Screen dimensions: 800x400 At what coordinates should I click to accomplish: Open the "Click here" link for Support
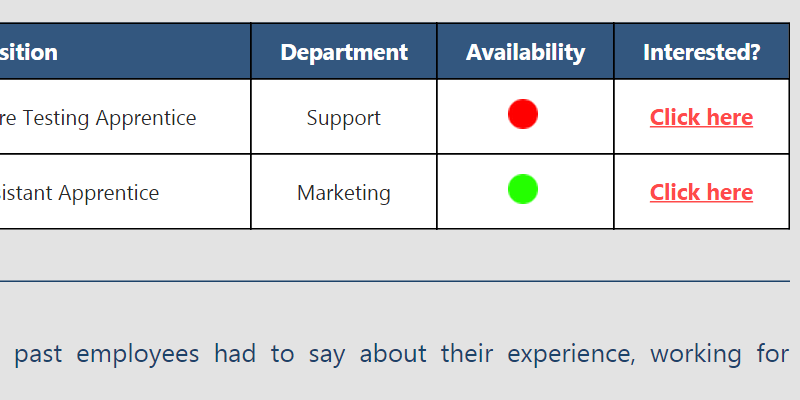(701, 117)
